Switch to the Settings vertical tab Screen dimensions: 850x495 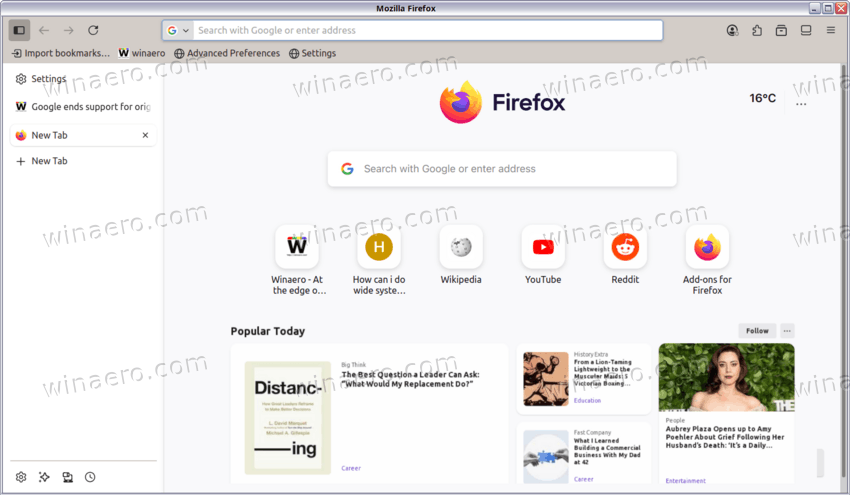83,79
